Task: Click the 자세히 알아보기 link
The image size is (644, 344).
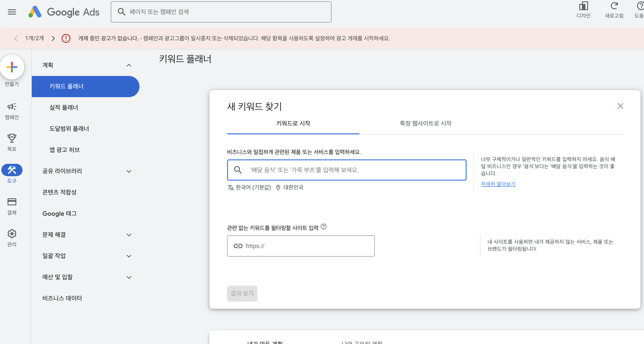Action: (x=498, y=184)
